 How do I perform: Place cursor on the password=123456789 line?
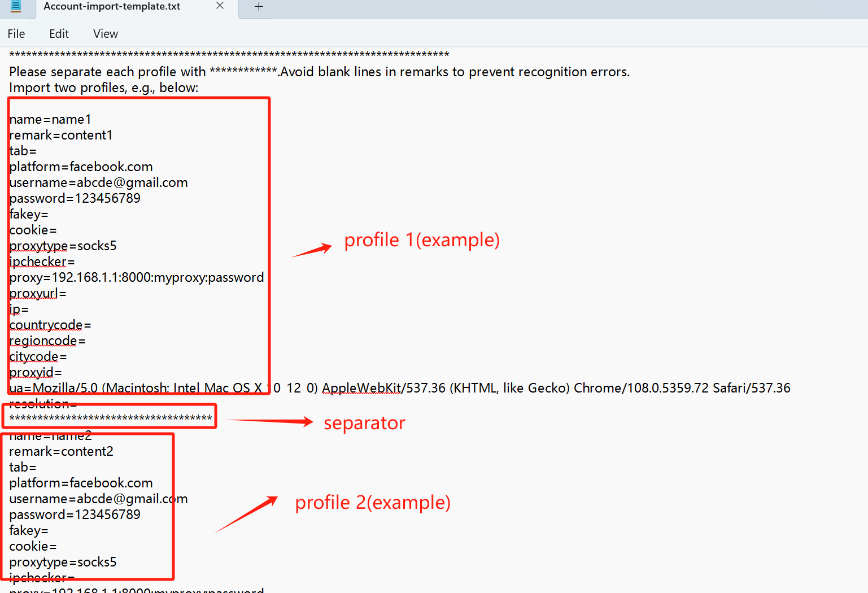coord(75,198)
